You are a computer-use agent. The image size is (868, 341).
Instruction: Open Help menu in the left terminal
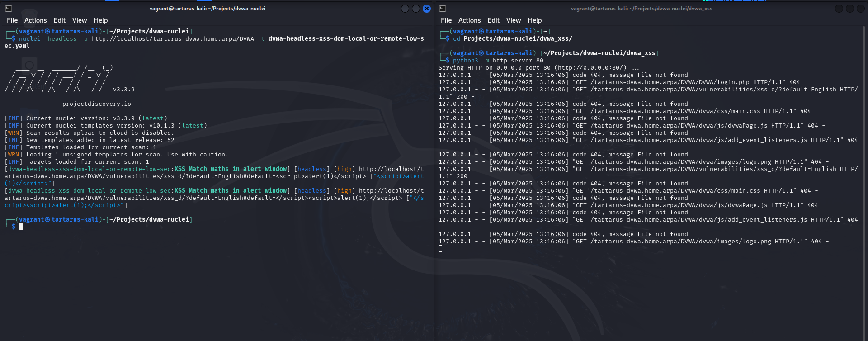point(100,20)
